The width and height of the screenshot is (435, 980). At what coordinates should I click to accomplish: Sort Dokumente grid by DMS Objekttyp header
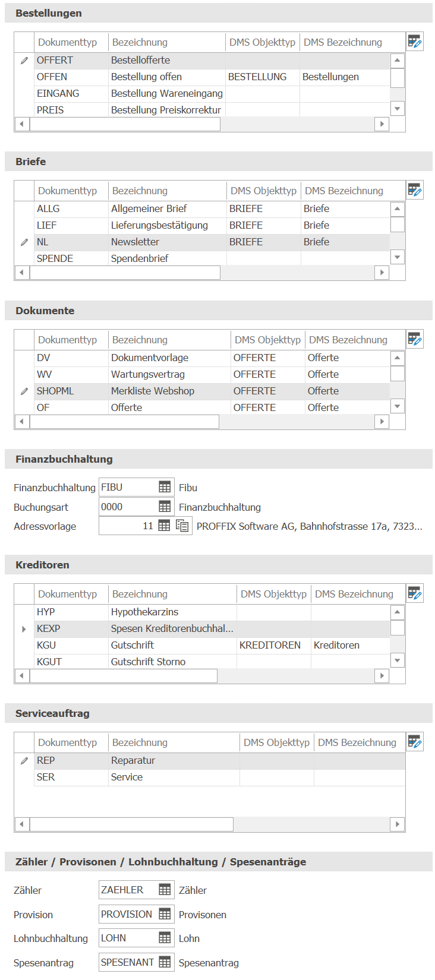click(267, 340)
